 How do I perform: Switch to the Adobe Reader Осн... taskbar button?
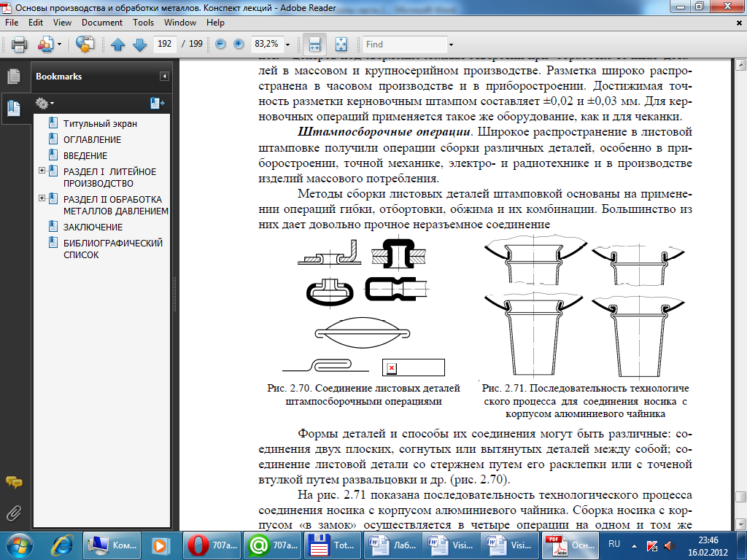570,545
